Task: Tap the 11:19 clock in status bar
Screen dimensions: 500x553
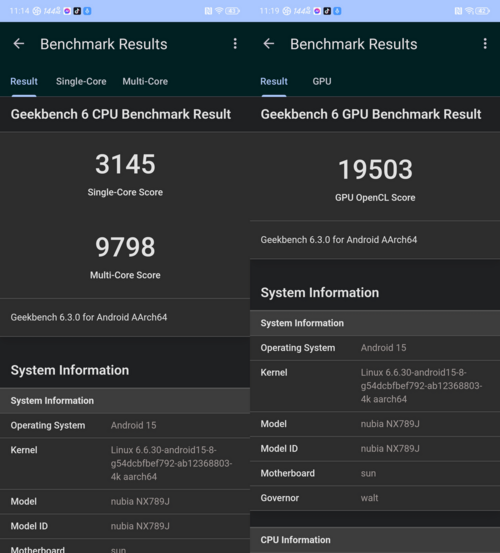Action: click(269, 11)
